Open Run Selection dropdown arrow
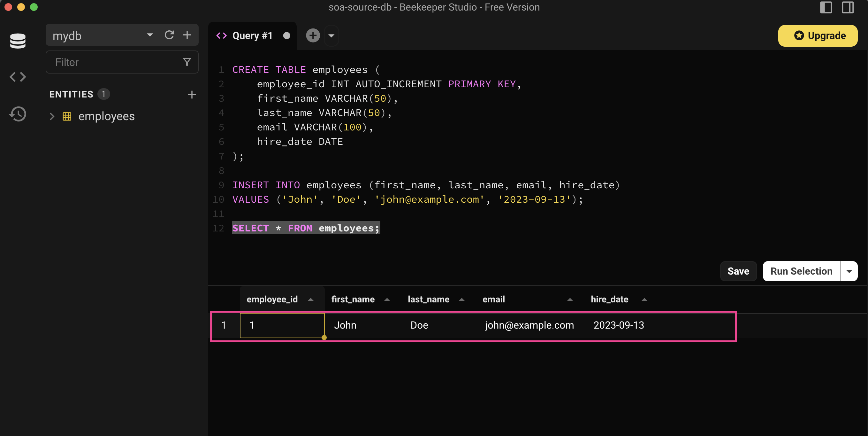 [849, 271]
